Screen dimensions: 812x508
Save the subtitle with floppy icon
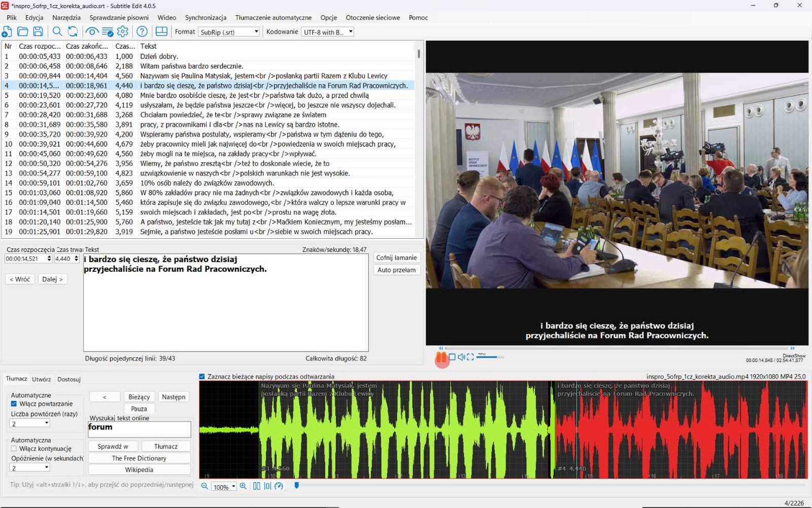tap(38, 31)
